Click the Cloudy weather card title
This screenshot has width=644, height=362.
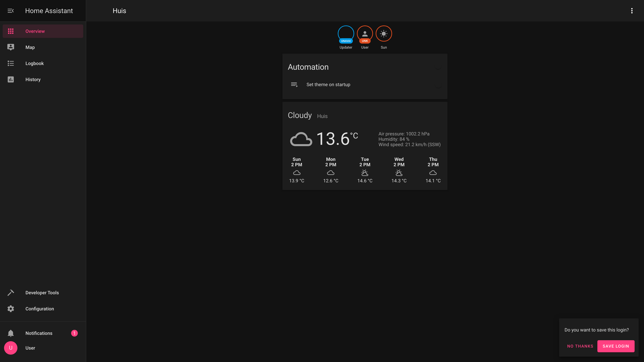click(300, 115)
